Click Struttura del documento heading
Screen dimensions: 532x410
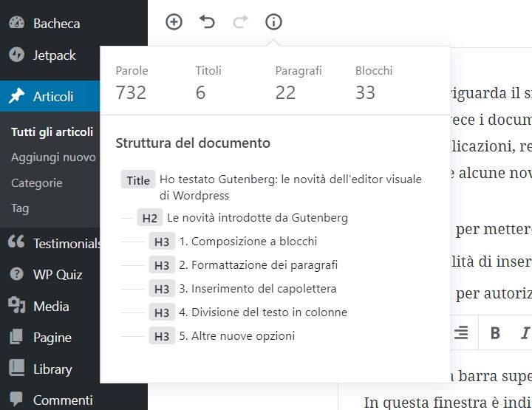pyautogui.click(x=193, y=143)
